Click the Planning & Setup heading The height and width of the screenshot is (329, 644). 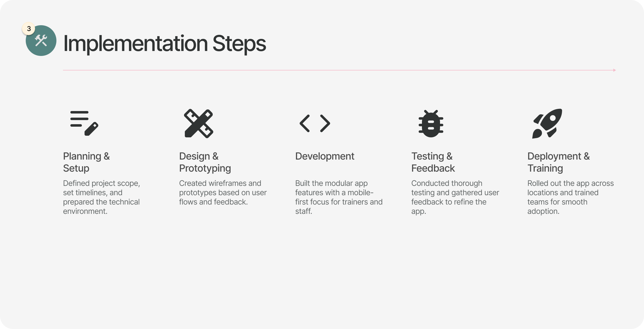coord(87,162)
